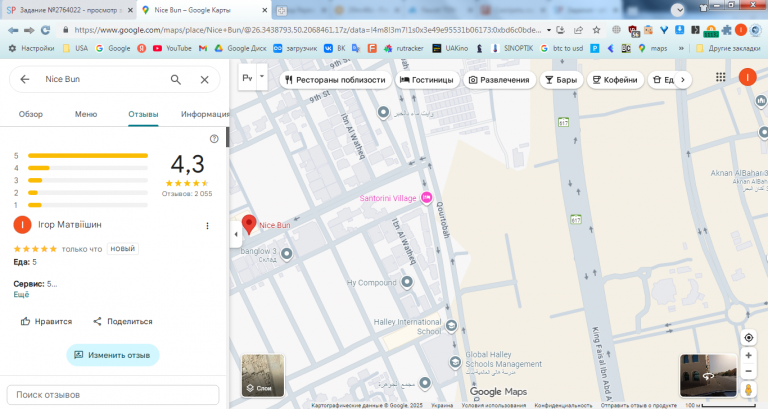Screen dimensions: 768x409
Task: Open Google apps grid
Action: coord(720,77)
